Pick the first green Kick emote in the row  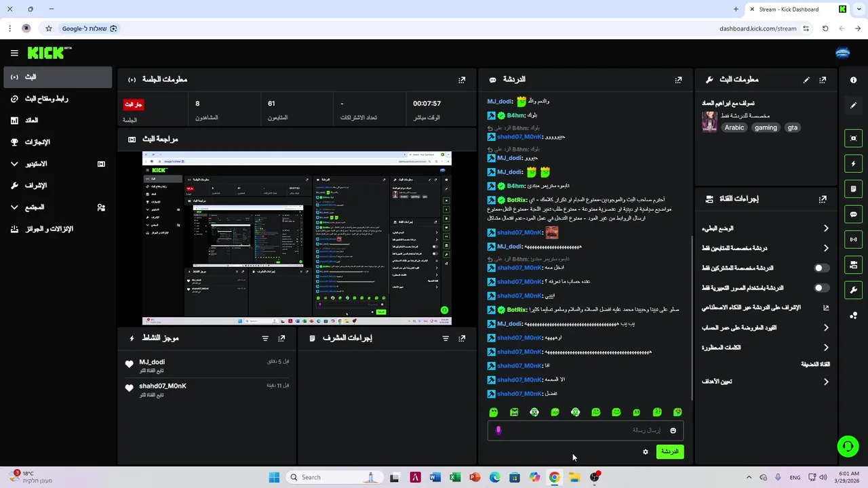click(x=494, y=412)
